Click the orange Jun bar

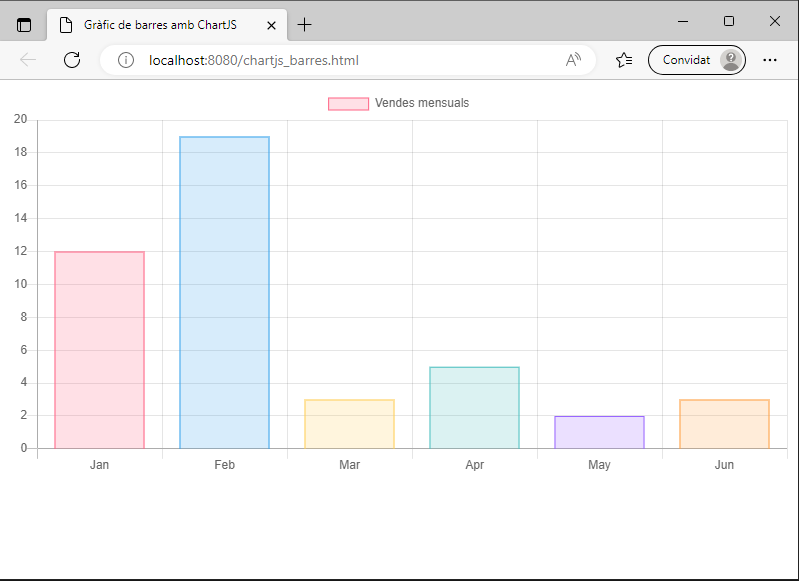tap(724, 424)
